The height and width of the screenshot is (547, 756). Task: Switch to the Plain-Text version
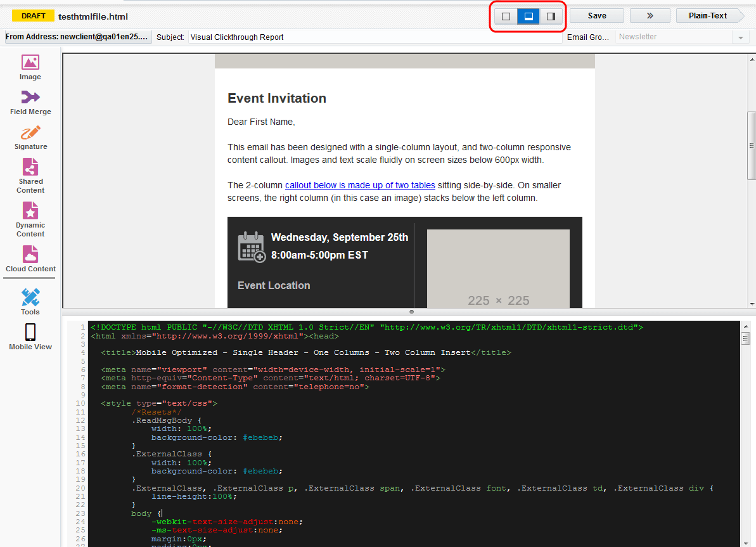[x=708, y=16]
